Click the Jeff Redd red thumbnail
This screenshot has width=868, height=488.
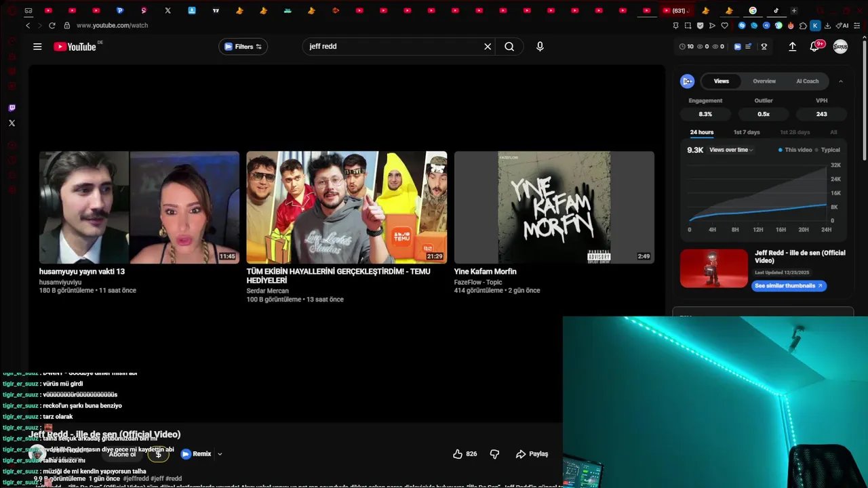(714, 268)
